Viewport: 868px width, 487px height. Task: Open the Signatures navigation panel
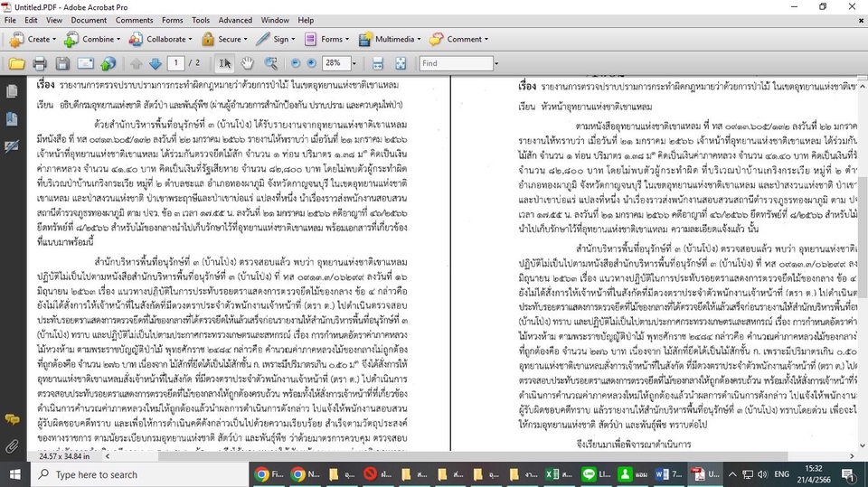pos(12,146)
